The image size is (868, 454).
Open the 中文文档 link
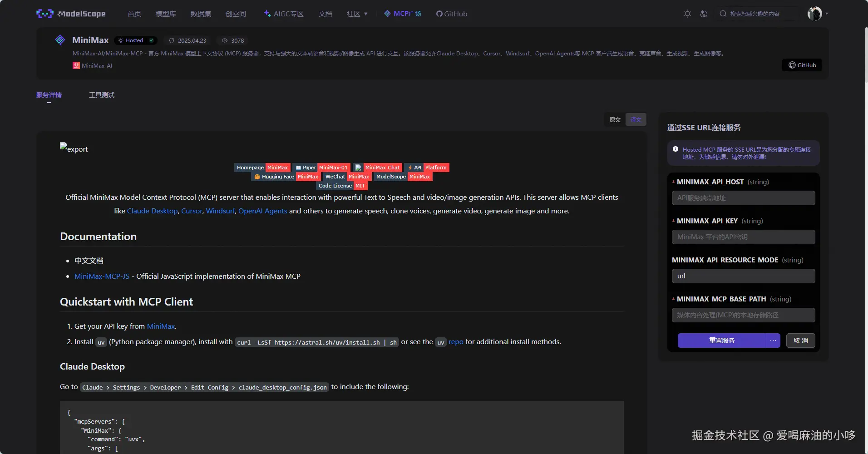click(89, 261)
